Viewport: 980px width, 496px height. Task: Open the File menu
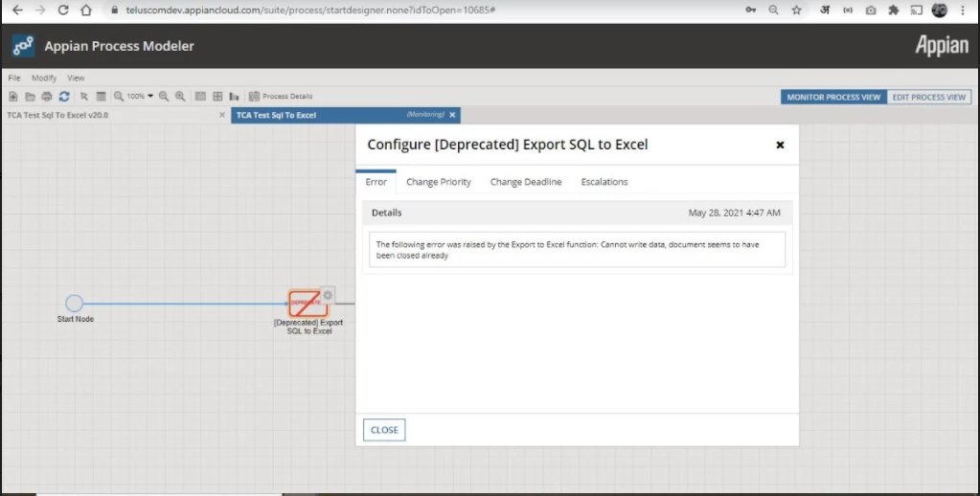(x=14, y=79)
